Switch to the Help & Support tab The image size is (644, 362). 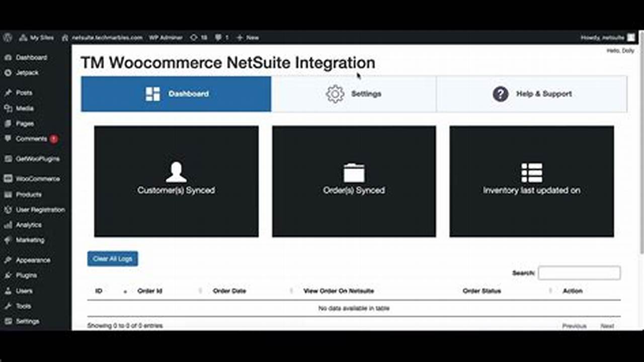click(x=532, y=94)
